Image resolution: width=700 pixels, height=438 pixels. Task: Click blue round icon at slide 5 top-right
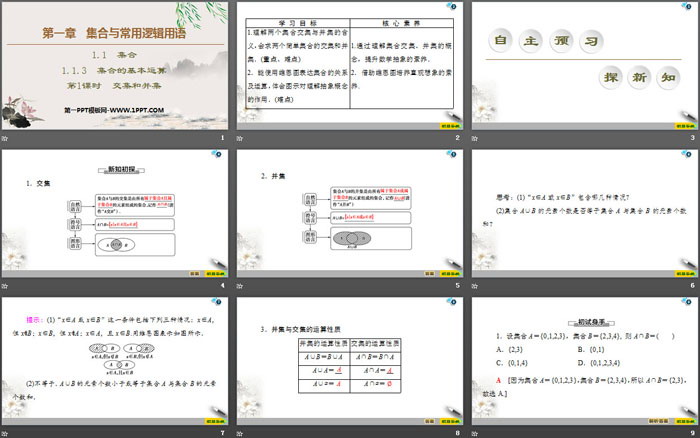tap(452, 155)
